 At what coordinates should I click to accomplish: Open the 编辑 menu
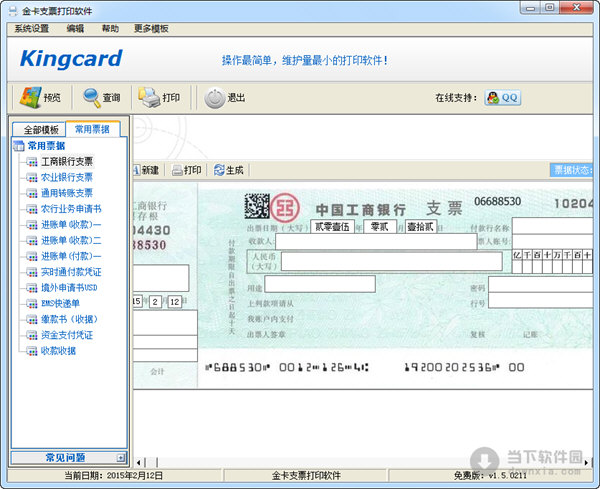tap(75, 29)
